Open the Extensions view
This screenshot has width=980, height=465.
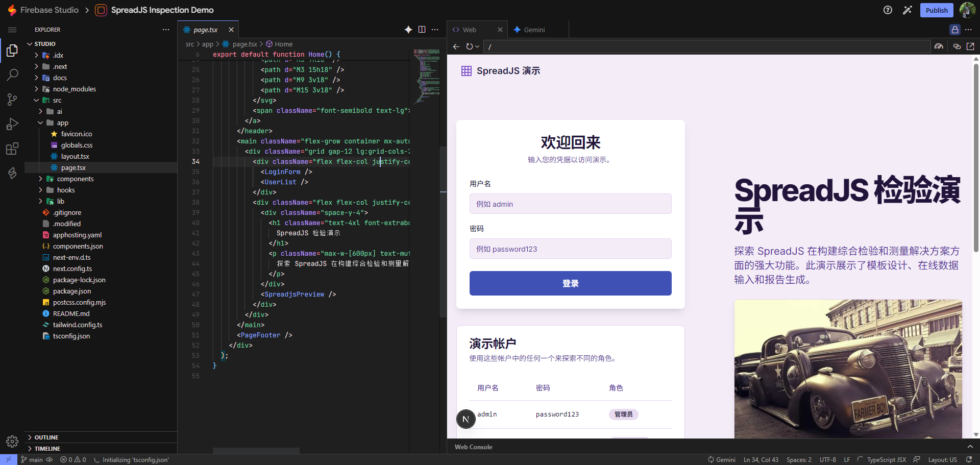[12, 149]
